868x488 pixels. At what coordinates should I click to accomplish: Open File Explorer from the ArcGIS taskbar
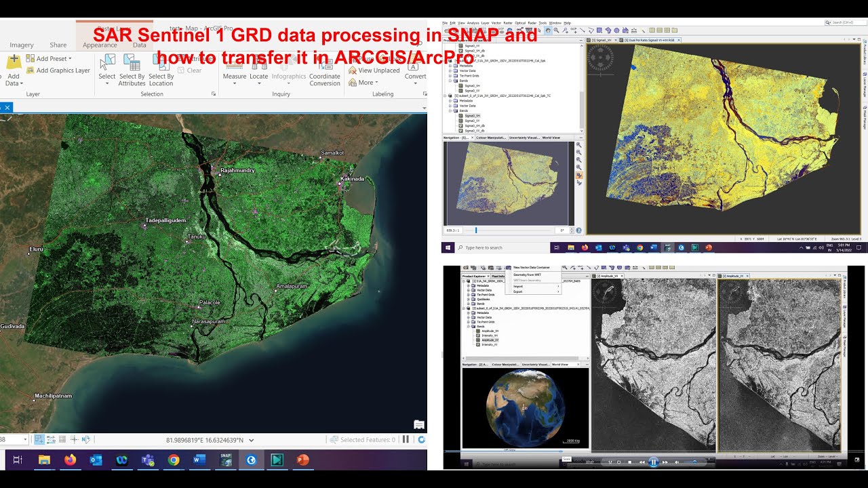[x=44, y=460]
